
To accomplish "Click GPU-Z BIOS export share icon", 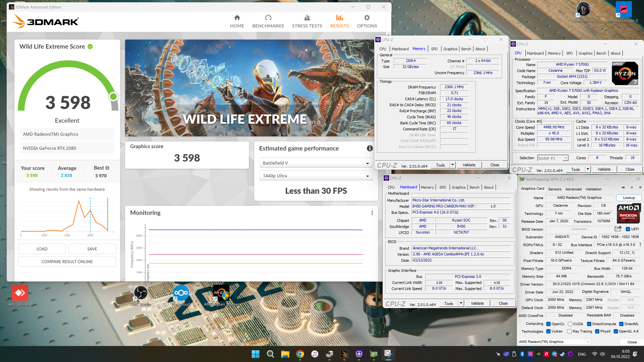I will (618, 229).
